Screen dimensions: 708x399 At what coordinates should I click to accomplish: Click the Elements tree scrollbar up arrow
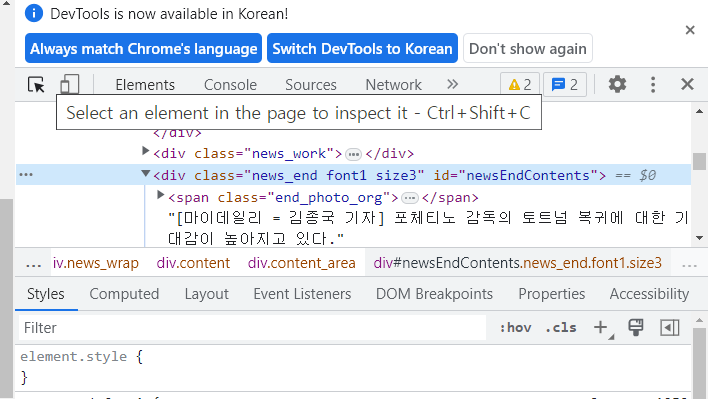coord(699,111)
